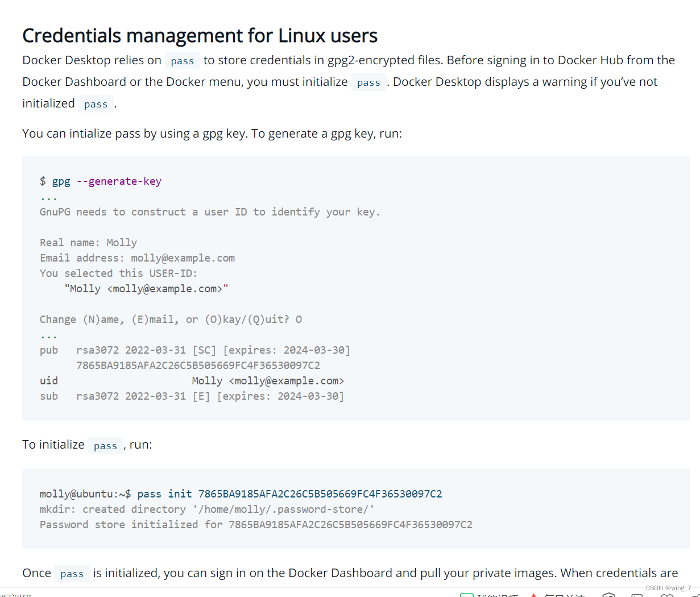Click the "pub rsa3072 2022-03-31 [SC]" line
This screenshot has width=700, height=597.
pyautogui.click(x=195, y=350)
